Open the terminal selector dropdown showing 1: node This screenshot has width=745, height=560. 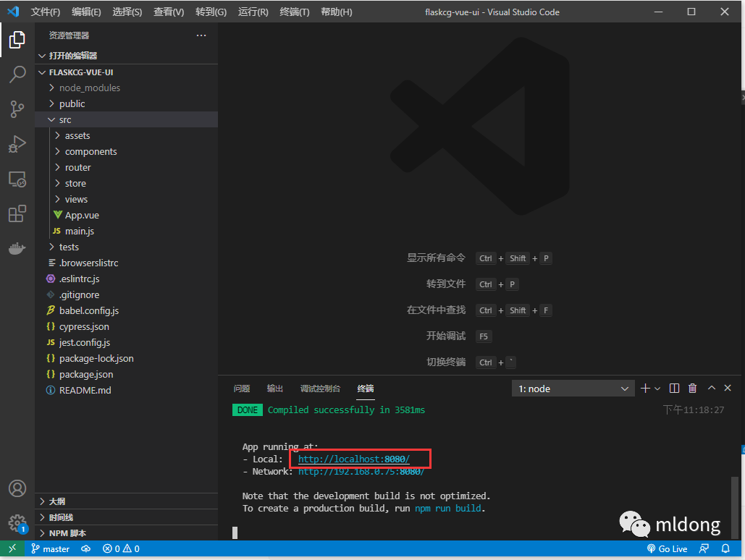click(x=573, y=388)
